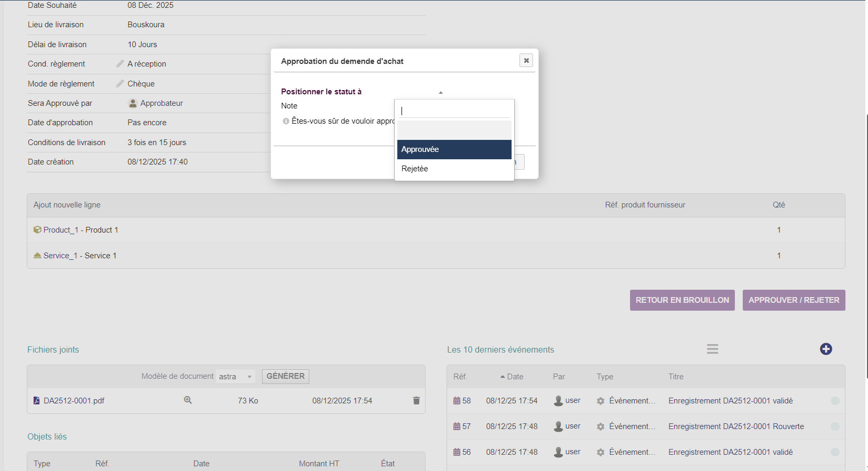Click the RETOUR EN BROUILLON button
This screenshot has width=868, height=471.
point(682,300)
